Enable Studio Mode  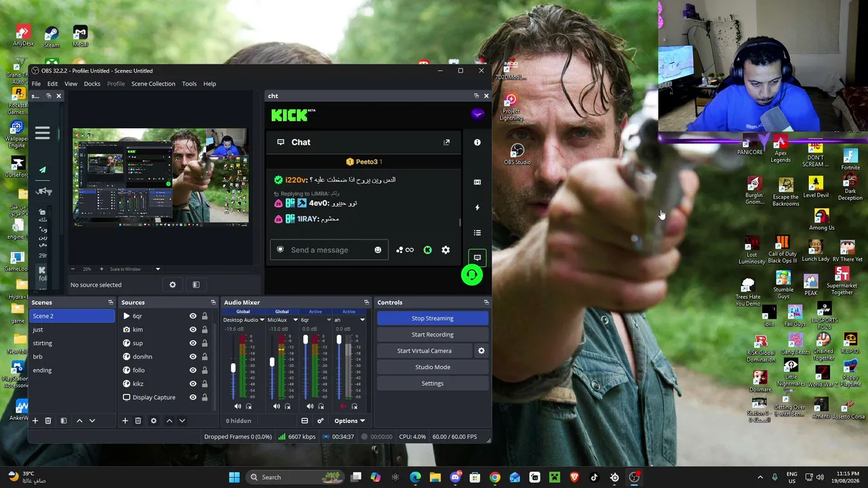433,367
